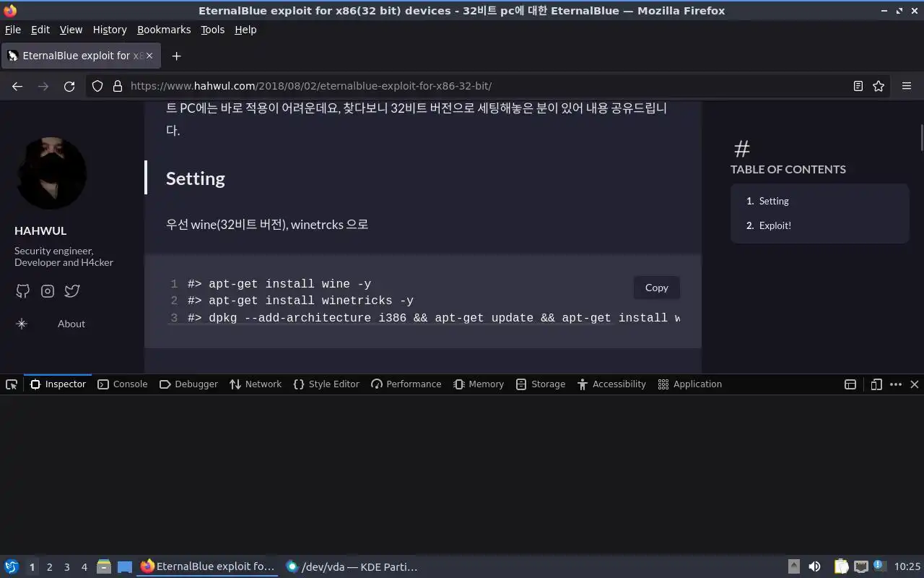Bookmark this page with star icon
This screenshot has width=924, height=578.
click(879, 86)
